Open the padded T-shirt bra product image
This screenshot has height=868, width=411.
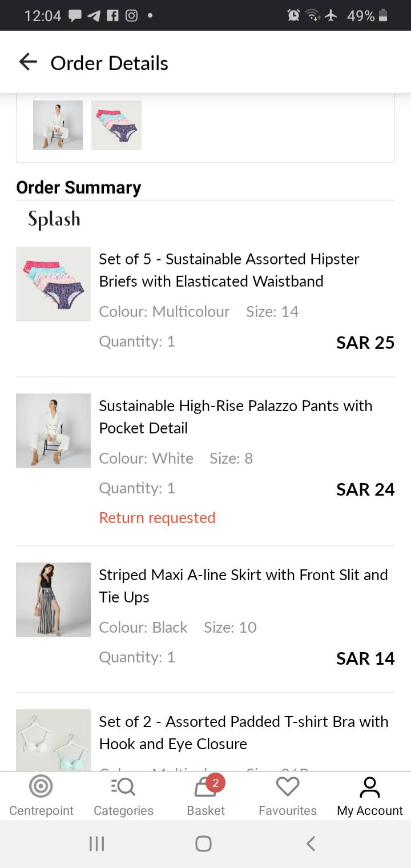(x=53, y=740)
